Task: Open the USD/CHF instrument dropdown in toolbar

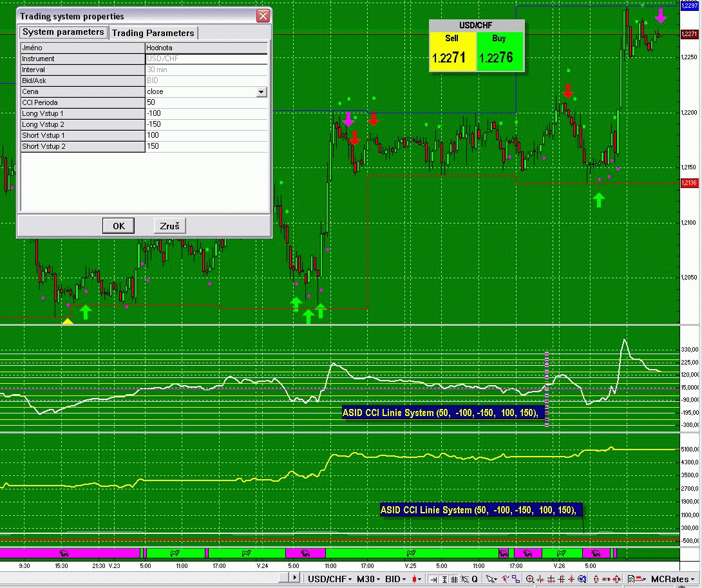Action: [x=331, y=579]
